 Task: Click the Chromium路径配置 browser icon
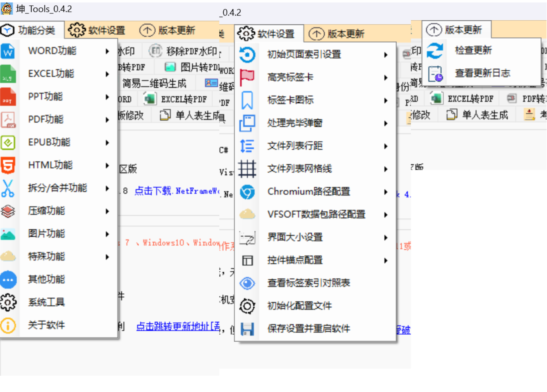247,192
